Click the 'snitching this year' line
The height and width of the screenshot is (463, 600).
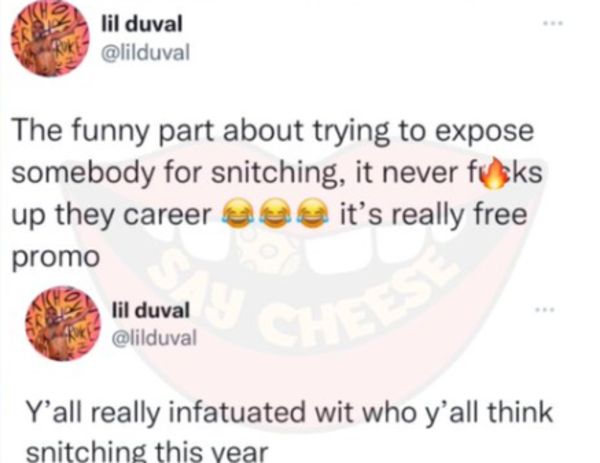[147, 453]
